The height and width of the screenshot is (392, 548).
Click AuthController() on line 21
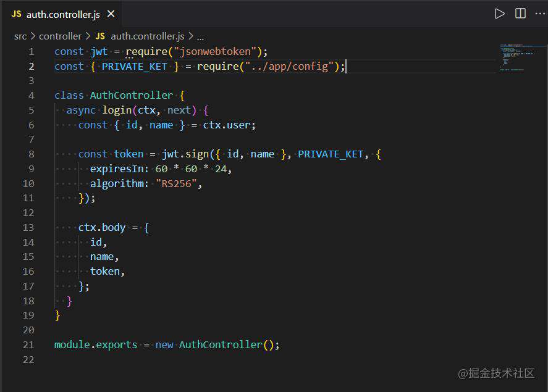(227, 345)
